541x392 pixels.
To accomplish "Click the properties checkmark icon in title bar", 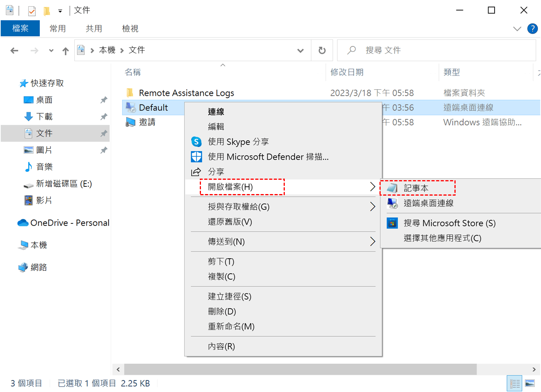I will tap(32, 11).
